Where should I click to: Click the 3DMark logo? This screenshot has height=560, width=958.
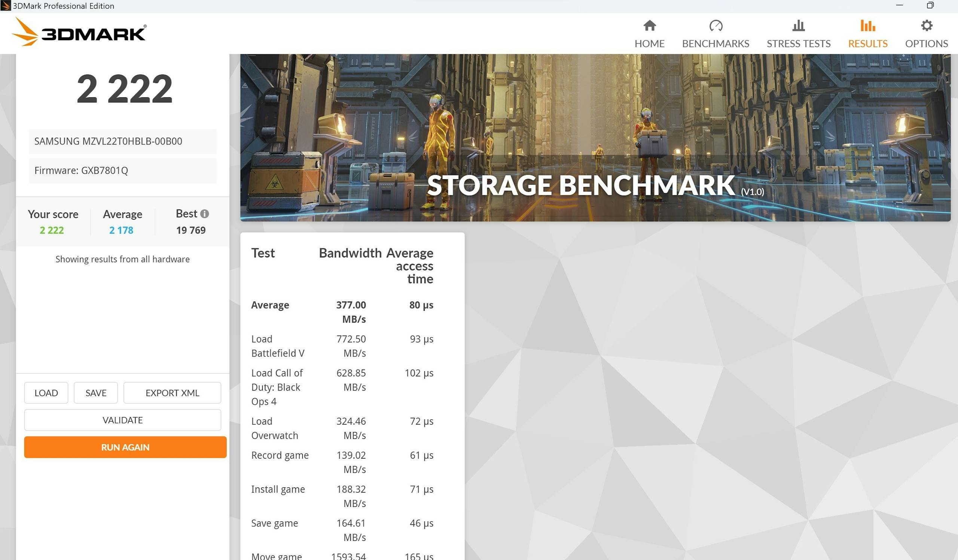click(79, 33)
